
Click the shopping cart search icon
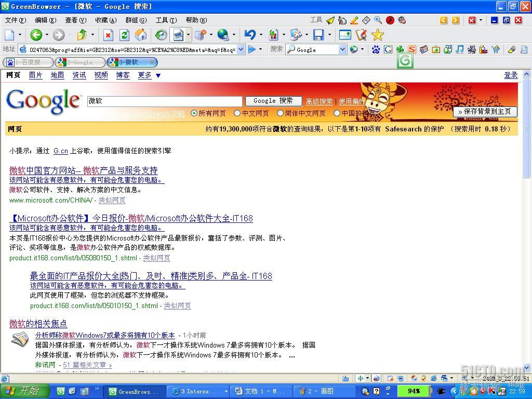[x=496, y=50]
